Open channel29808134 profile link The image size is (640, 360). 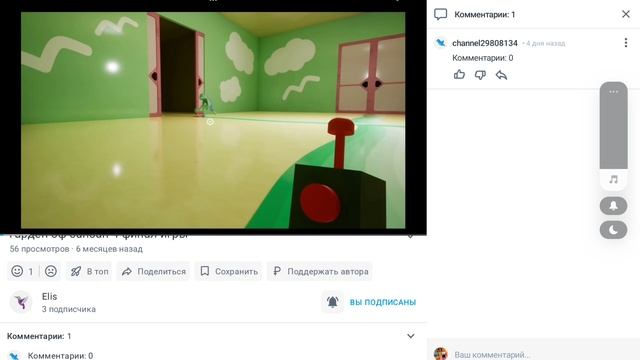[484, 43]
